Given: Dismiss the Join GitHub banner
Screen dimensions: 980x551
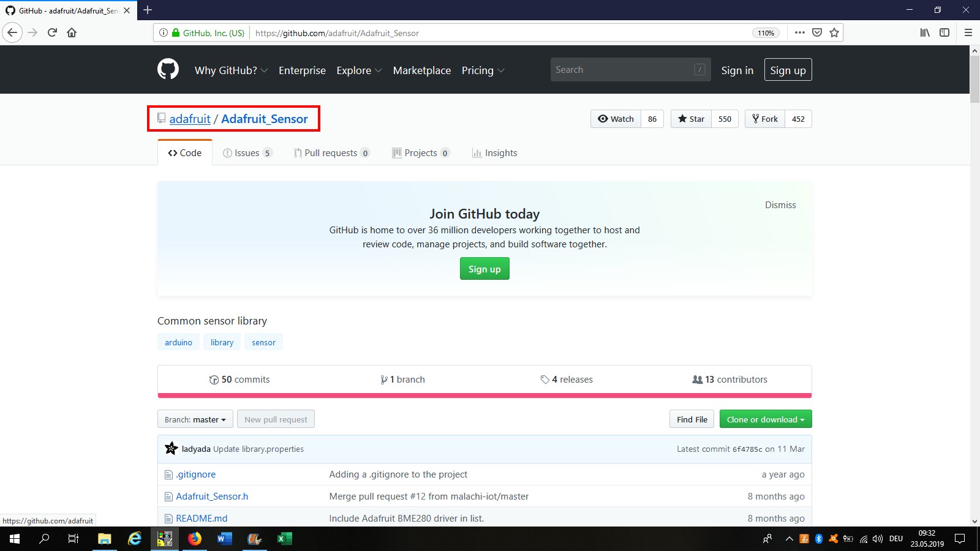Looking at the screenshot, I should pos(780,205).
